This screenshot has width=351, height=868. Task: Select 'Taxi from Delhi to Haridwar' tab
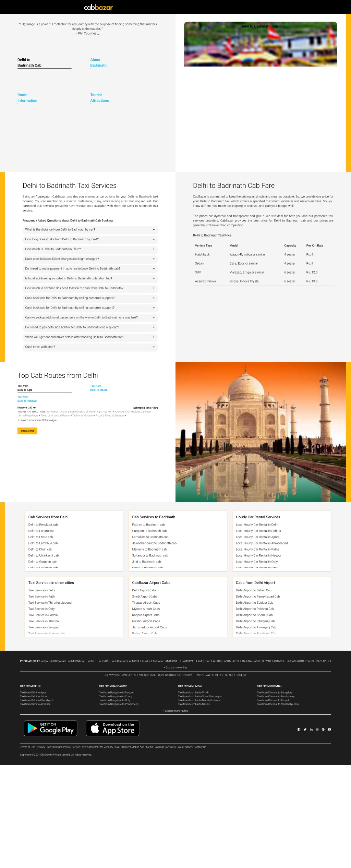tap(27, 399)
